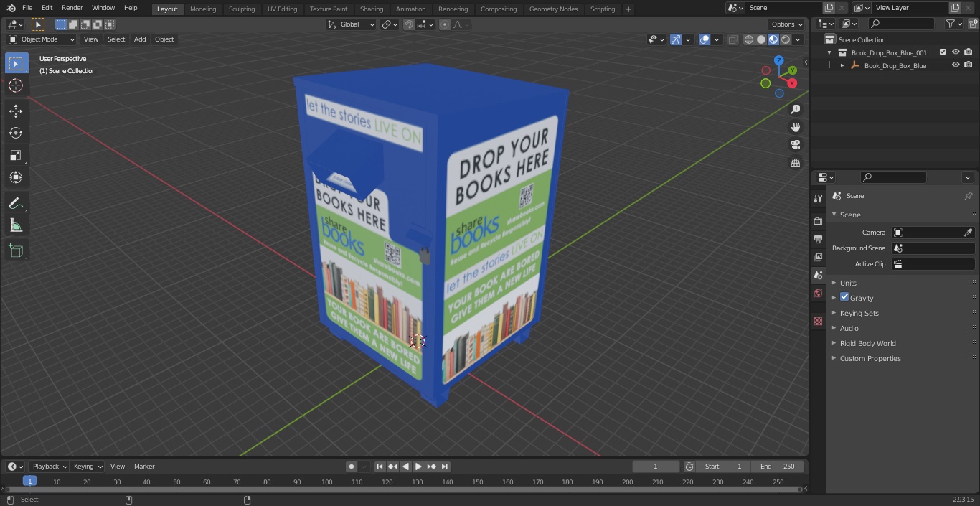
Task: Hide Book_Drop_Box_Blue_001 with eye icon
Action: (956, 52)
